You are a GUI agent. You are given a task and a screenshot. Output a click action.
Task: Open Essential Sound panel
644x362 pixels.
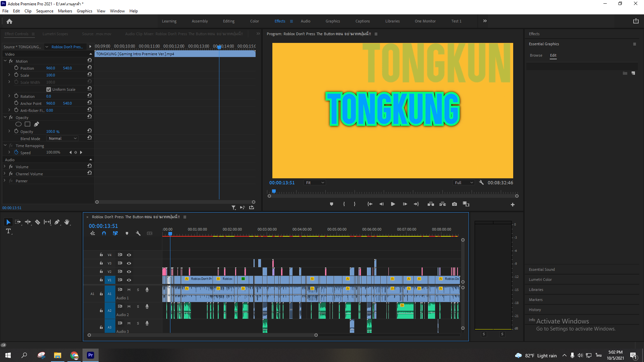[542, 269]
